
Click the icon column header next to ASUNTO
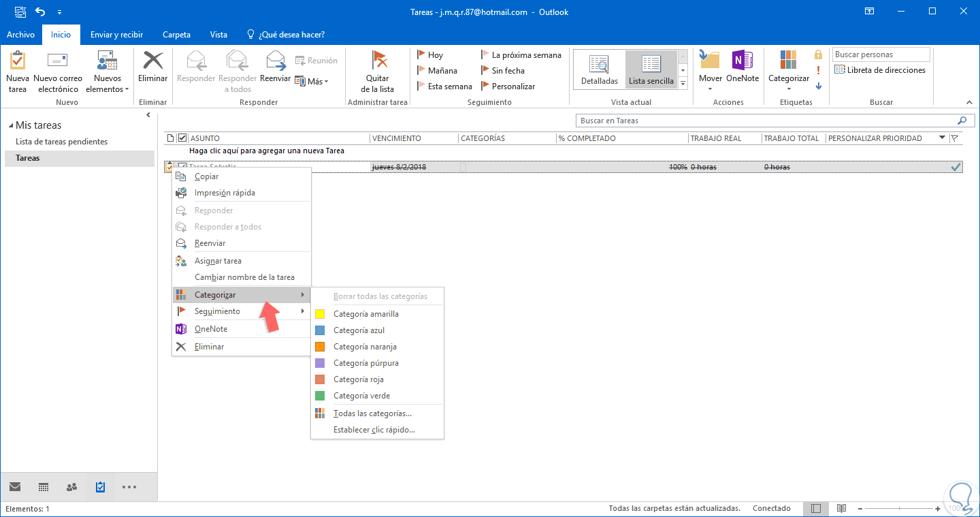pyautogui.click(x=170, y=138)
